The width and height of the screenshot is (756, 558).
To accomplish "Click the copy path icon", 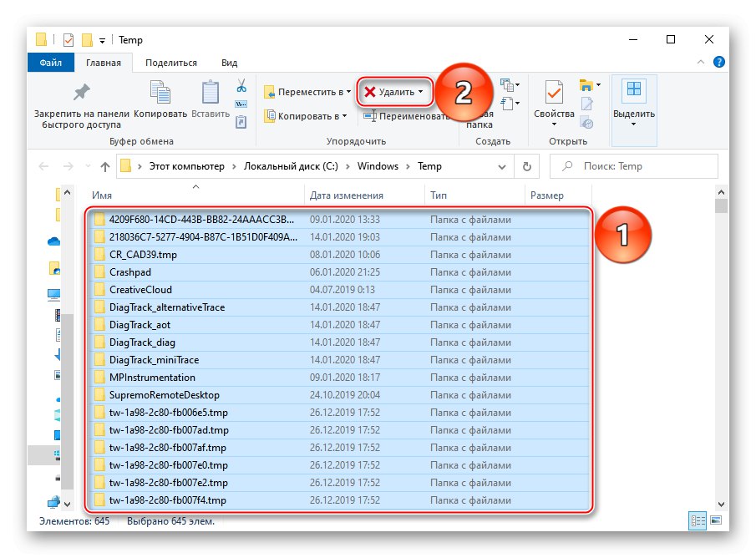I will (x=241, y=104).
